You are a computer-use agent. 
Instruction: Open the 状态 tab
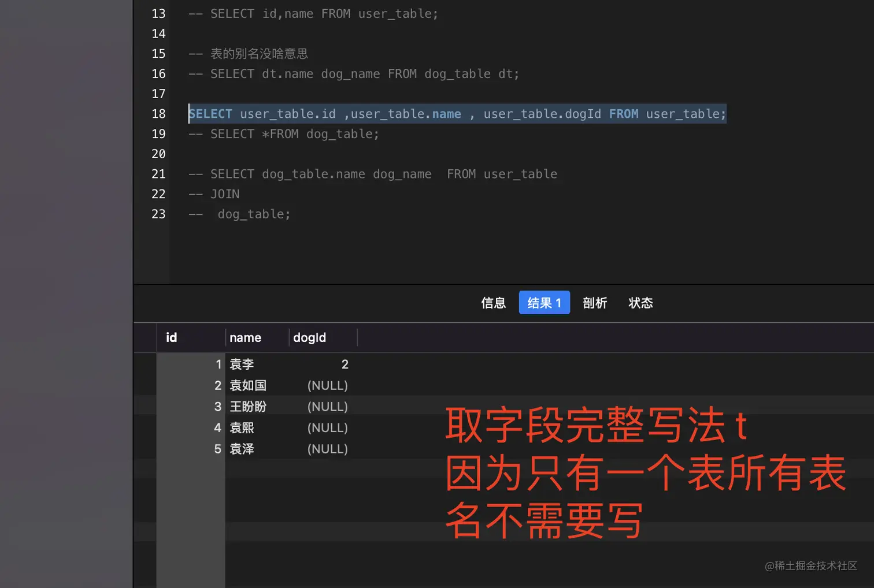(640, 303)
